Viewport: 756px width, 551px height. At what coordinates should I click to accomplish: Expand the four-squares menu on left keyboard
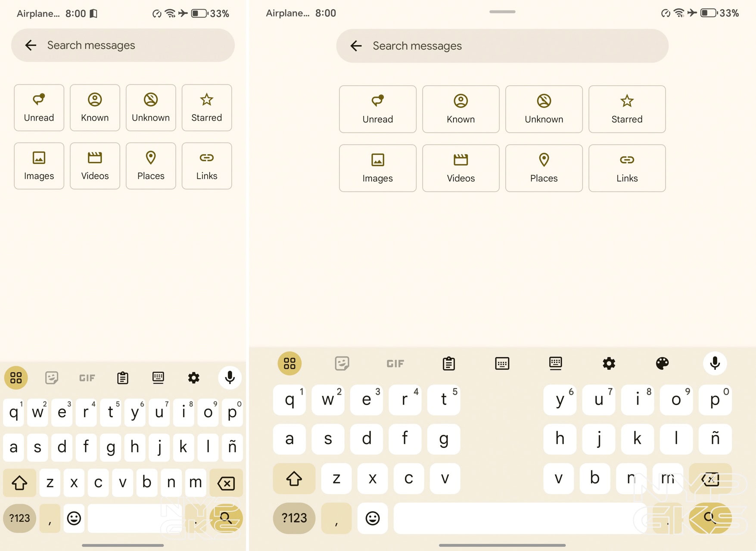pos(16,378)
